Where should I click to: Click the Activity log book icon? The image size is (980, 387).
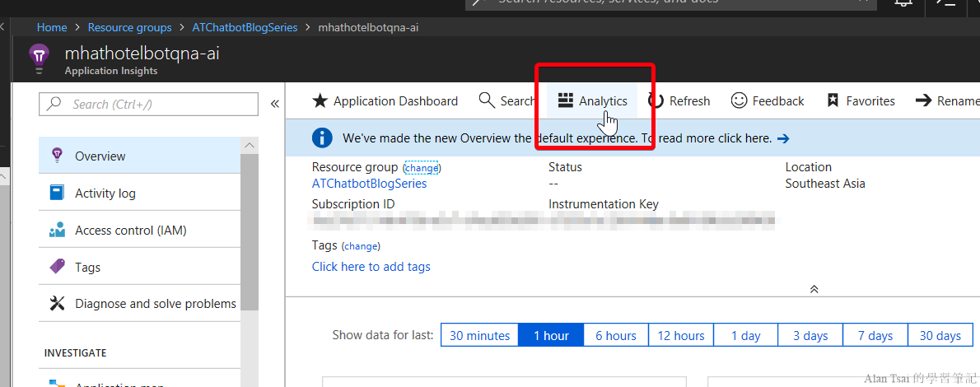[x=57, y=193]
